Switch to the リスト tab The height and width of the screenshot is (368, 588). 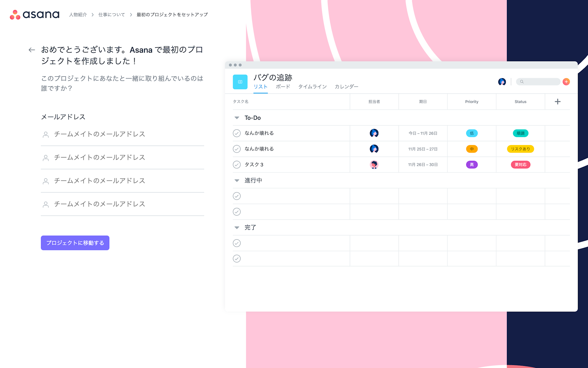(x=260, y=87)
